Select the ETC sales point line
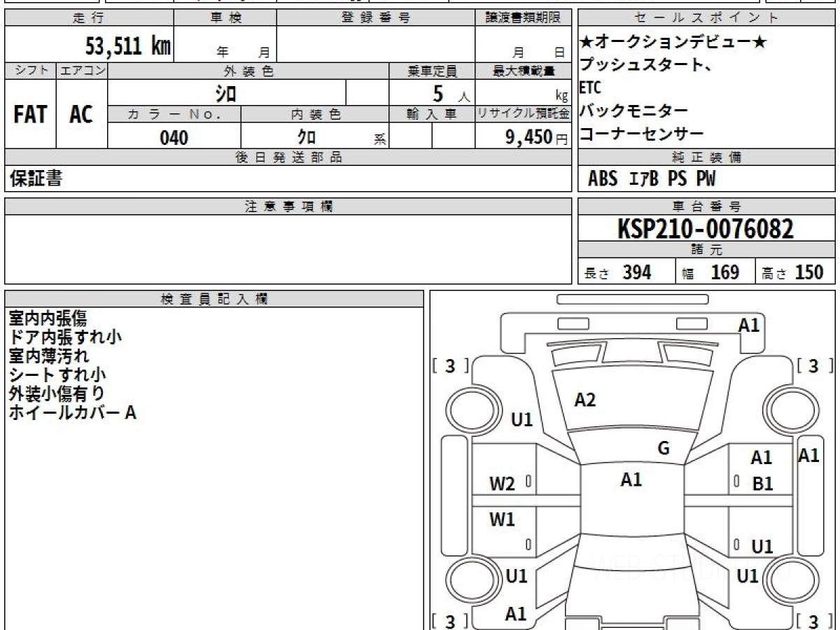 pos(589,89)
